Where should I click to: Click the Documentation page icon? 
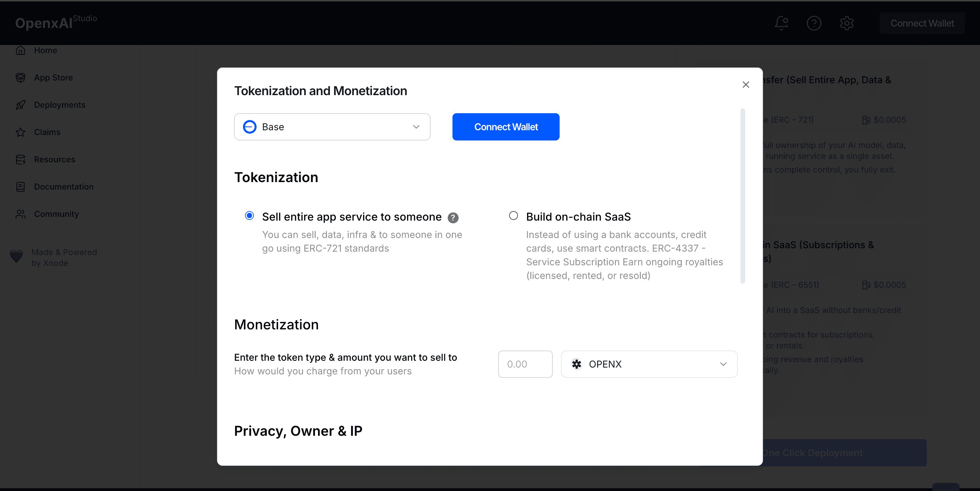(x=20, y=187)
